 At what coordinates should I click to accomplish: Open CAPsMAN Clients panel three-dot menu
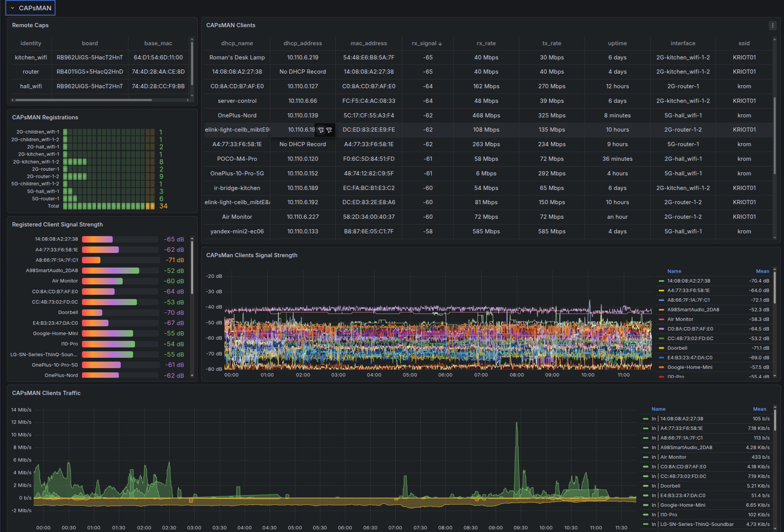click(772, 25)
